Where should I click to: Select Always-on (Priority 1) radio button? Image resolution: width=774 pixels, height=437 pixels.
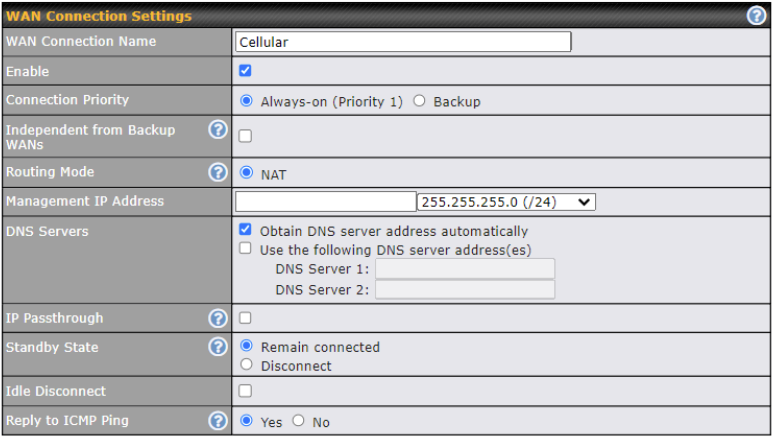pyautogui.click(x=247, y=101)
